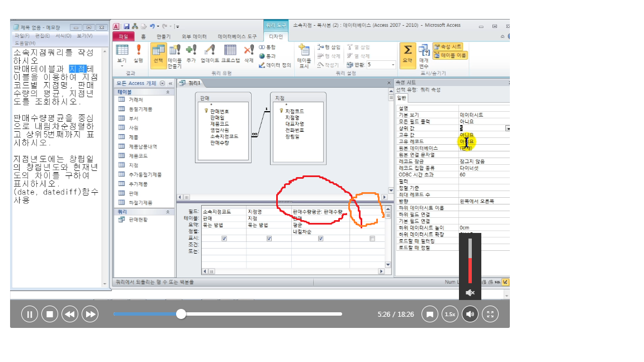Click the video progress slider handle
The width and height of the screenshot is (644, 362).
(181, 314)
